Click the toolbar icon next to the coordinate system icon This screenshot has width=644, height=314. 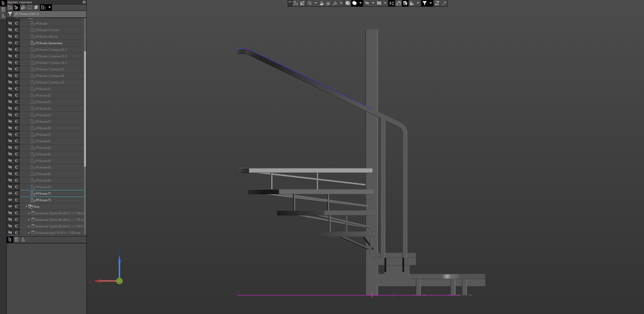point(302,3)
